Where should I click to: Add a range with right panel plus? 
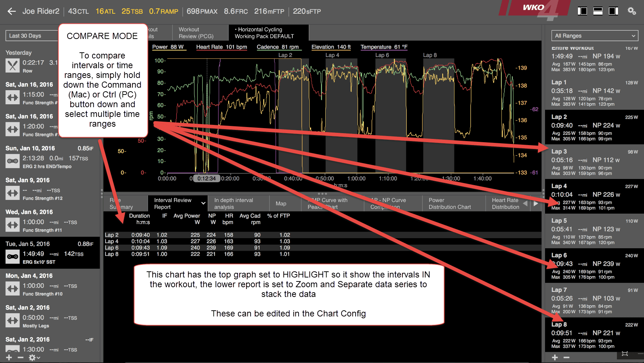point(555,358)
